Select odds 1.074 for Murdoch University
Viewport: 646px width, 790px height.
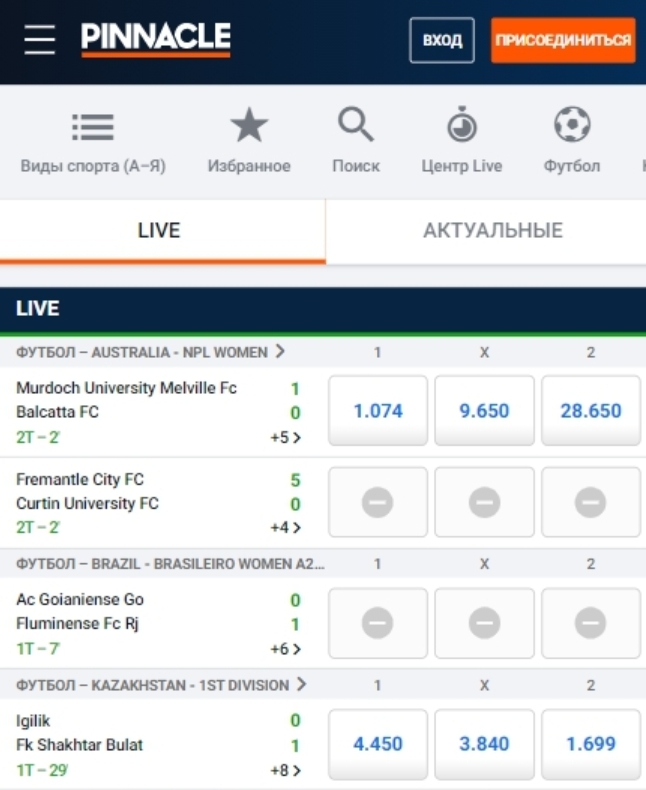click(378, 410)
